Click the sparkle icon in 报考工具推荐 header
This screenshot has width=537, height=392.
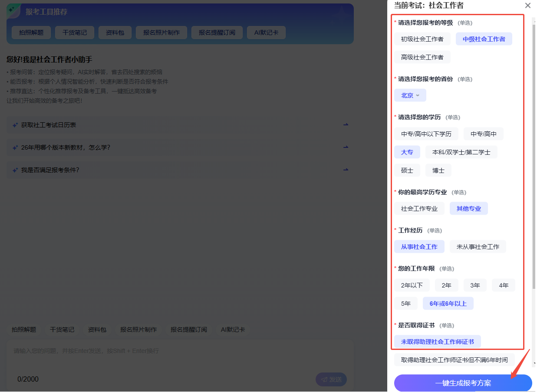[12, 10]
